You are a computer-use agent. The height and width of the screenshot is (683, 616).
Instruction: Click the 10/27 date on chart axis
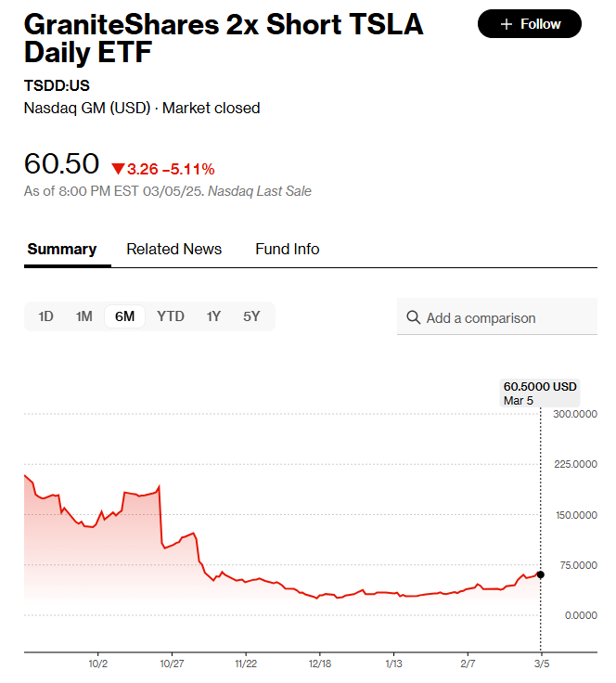[x=172, y=664]
